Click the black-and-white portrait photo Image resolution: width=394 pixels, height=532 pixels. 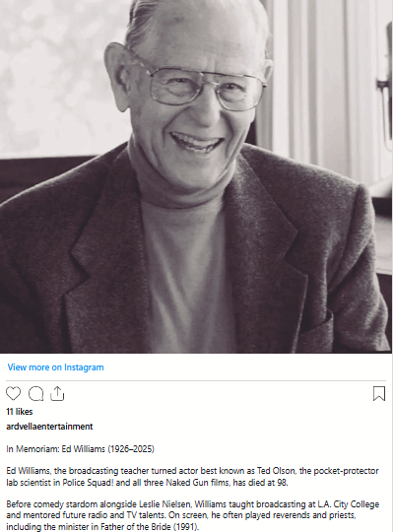[x=196, y=176]
